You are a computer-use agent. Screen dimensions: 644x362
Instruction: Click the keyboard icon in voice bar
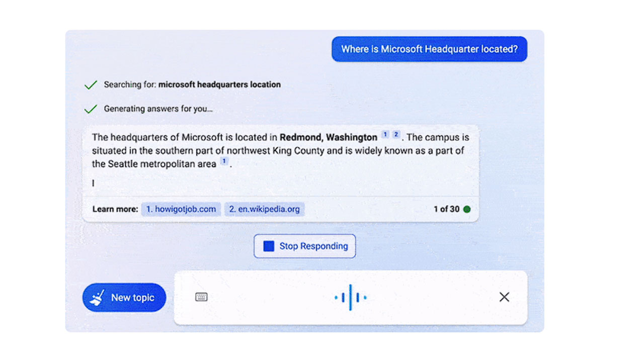(x=201, y=297)
